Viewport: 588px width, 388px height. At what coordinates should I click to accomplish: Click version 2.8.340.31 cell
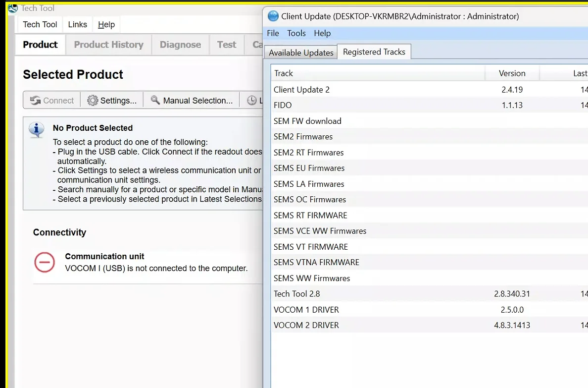512,294
